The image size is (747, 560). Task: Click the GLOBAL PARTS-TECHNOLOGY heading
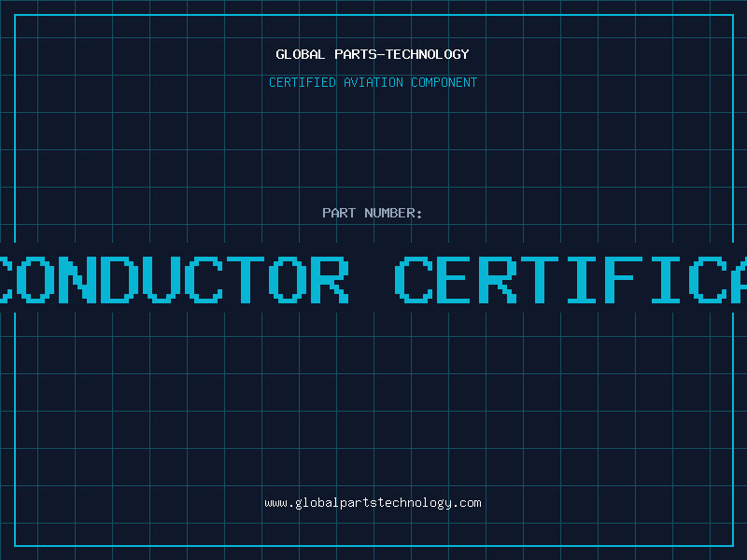click(373, 54)
